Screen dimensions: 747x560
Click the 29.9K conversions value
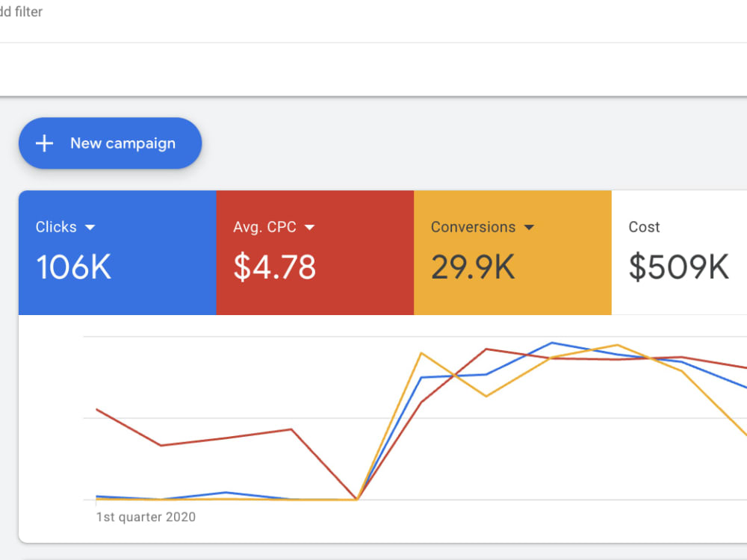click(x=473, y=267)
